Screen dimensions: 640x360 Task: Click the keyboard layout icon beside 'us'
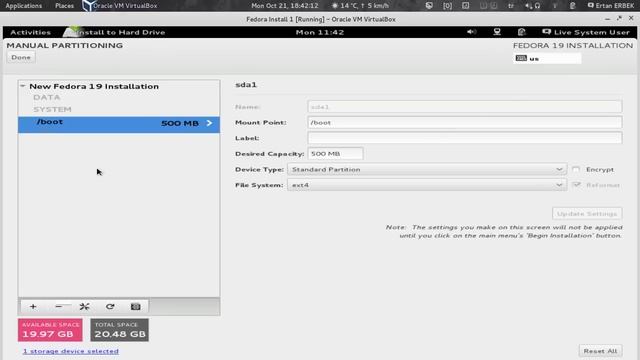[521, 58]
